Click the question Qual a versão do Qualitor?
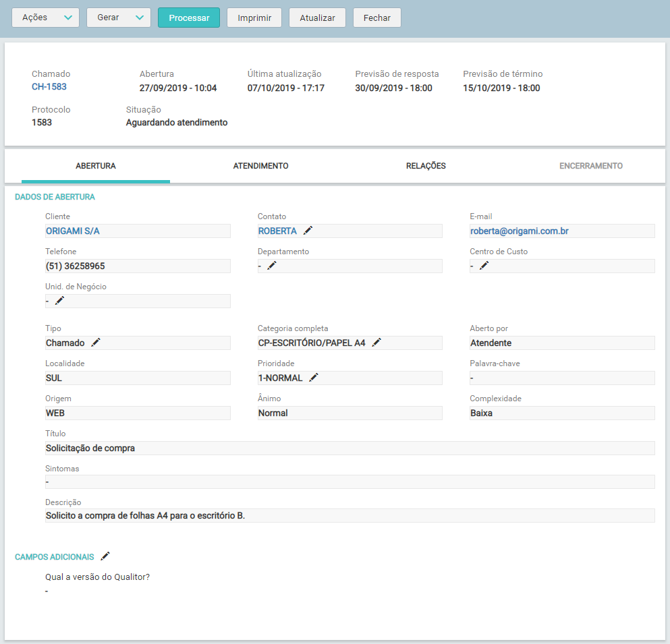The width and height of the screenshot is (670, 644). [97, 577]
